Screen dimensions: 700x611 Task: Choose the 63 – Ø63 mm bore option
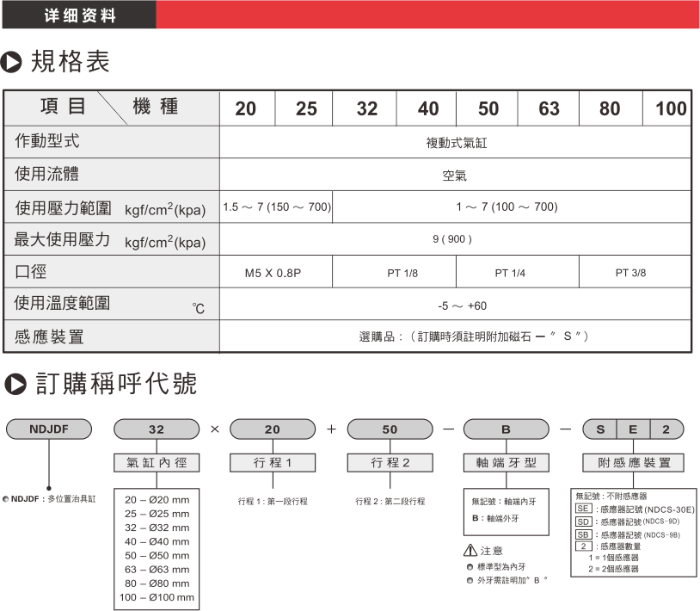pos(157,569)
